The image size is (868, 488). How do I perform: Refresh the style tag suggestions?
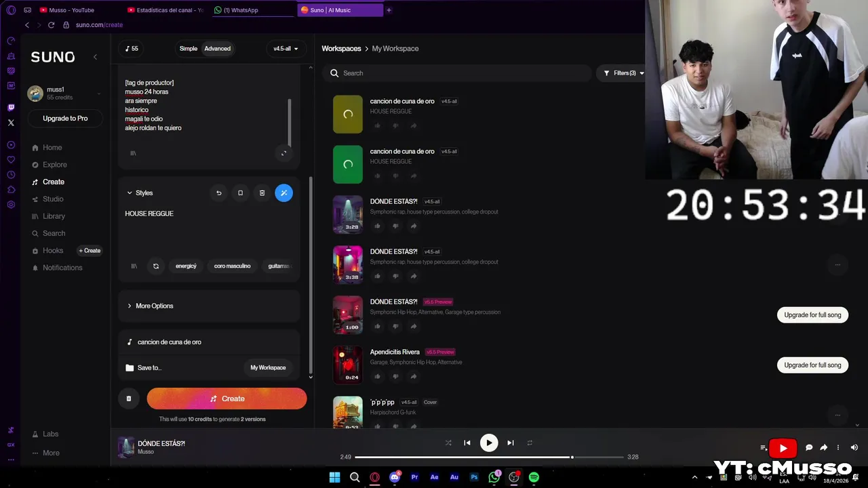click(x=156, y=266)
